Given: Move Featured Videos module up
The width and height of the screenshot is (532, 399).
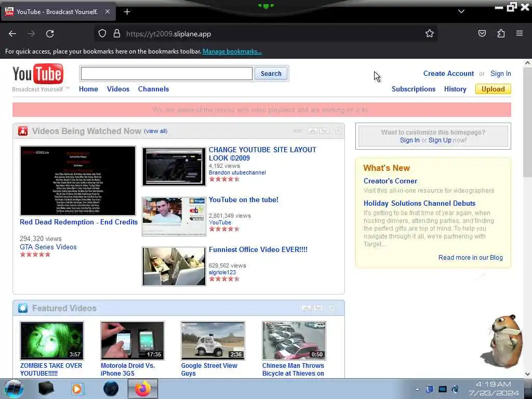Looking at the screenshot, I should pyautogui.click(x=307, y=308).
